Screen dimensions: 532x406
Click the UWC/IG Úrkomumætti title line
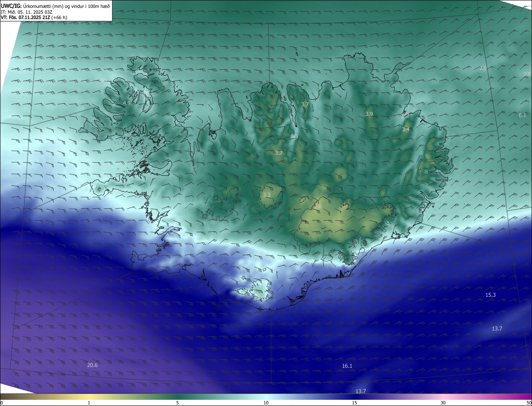(55, 6)
